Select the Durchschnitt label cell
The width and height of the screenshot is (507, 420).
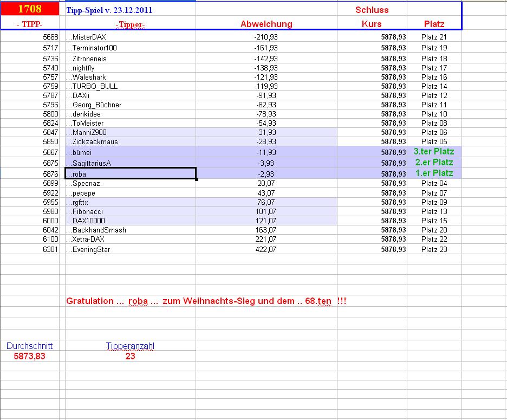point(29,345)
